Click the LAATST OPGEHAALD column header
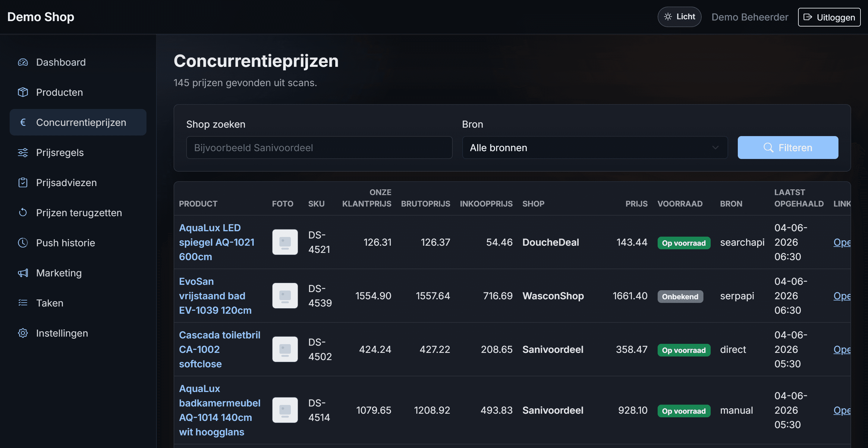Screen dimensions: 868x448 point(799,198)
